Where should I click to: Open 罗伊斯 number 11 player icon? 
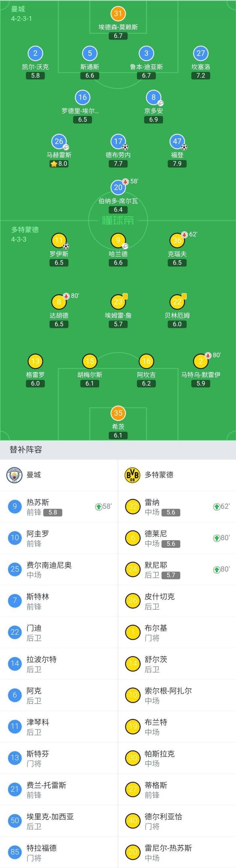59,240
